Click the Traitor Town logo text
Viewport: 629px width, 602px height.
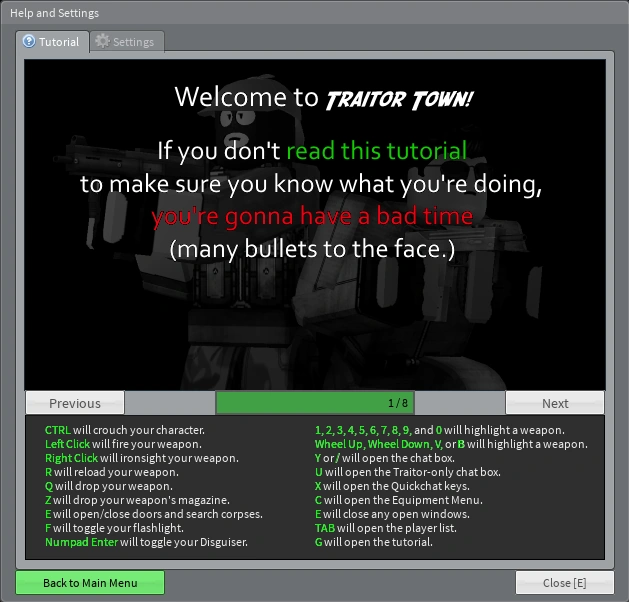[400, 99]
